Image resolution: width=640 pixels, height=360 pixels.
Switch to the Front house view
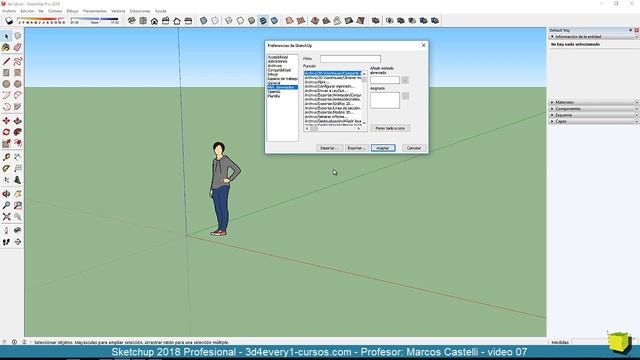click(154, 20)
